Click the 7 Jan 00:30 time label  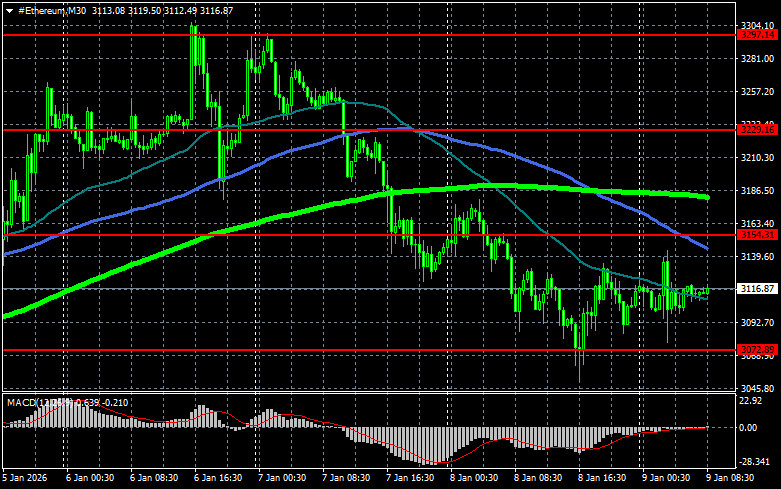[x=282, y=478]
